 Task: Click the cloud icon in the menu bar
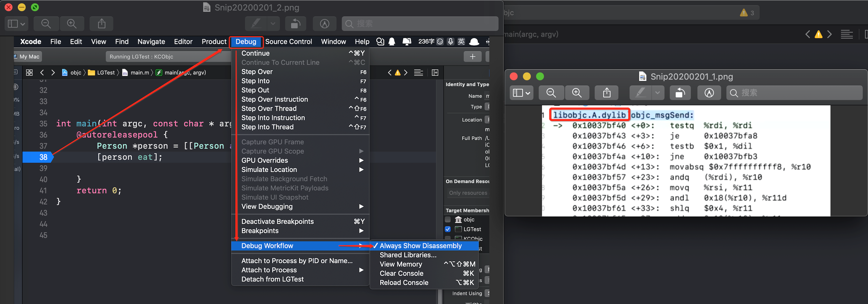point(474,41)
